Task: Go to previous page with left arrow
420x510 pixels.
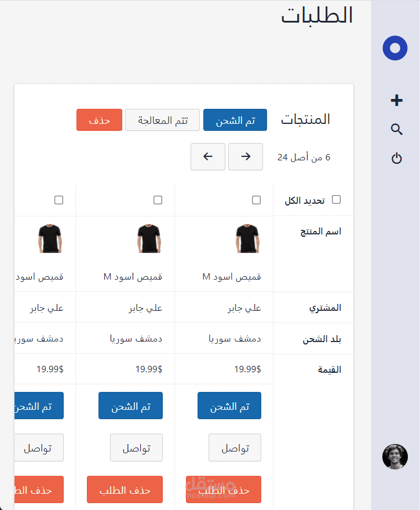Action: [x=208, y=156]
